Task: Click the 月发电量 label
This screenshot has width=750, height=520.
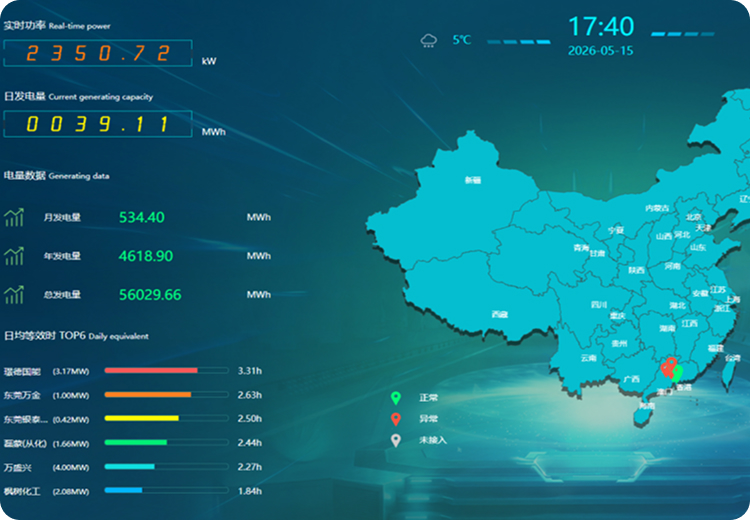Action: pos(62,218)
